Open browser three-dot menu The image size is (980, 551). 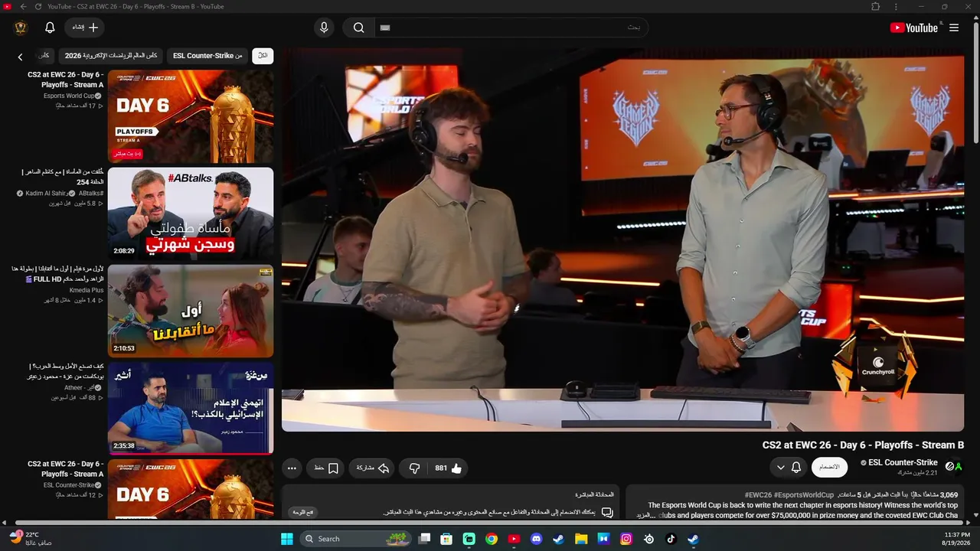point(896,6)
